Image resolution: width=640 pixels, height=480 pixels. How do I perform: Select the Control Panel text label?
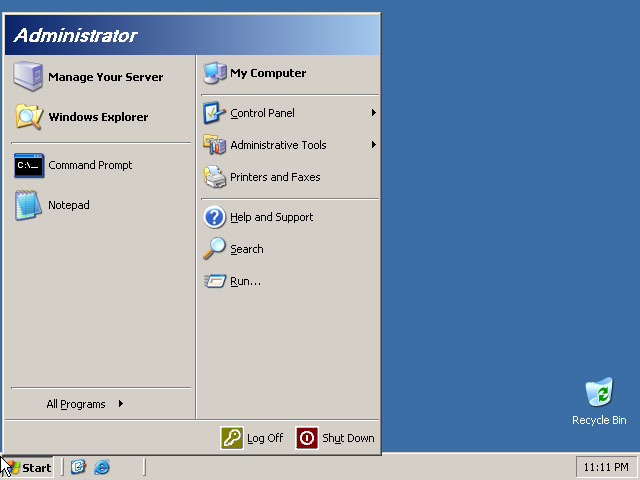[x=262, y=113]
